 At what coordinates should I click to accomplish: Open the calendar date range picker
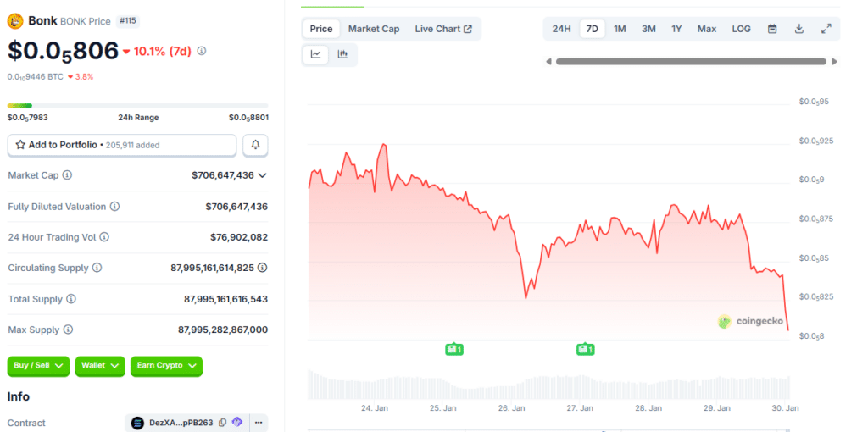point(772,29)
